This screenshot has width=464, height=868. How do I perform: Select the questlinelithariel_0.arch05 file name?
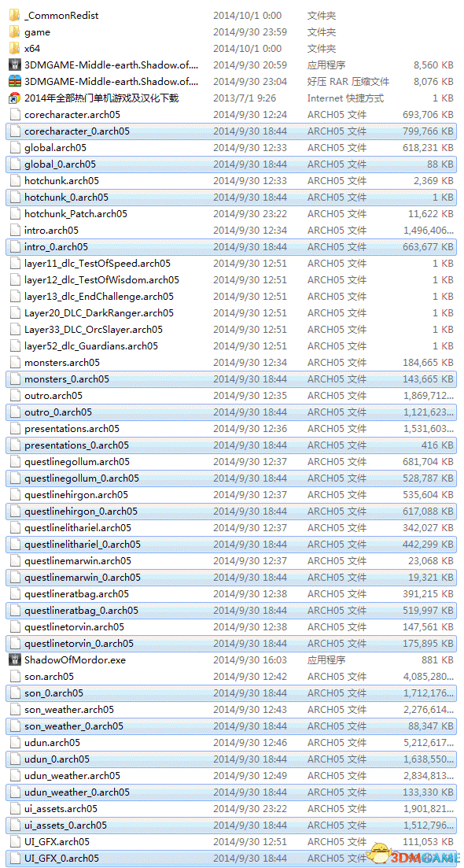pos(83,545)
